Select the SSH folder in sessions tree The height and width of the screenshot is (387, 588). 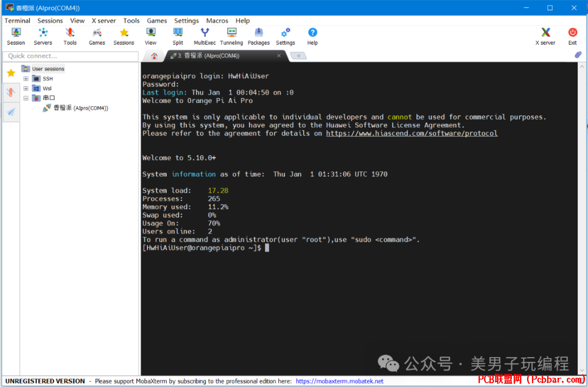point(47,79)
